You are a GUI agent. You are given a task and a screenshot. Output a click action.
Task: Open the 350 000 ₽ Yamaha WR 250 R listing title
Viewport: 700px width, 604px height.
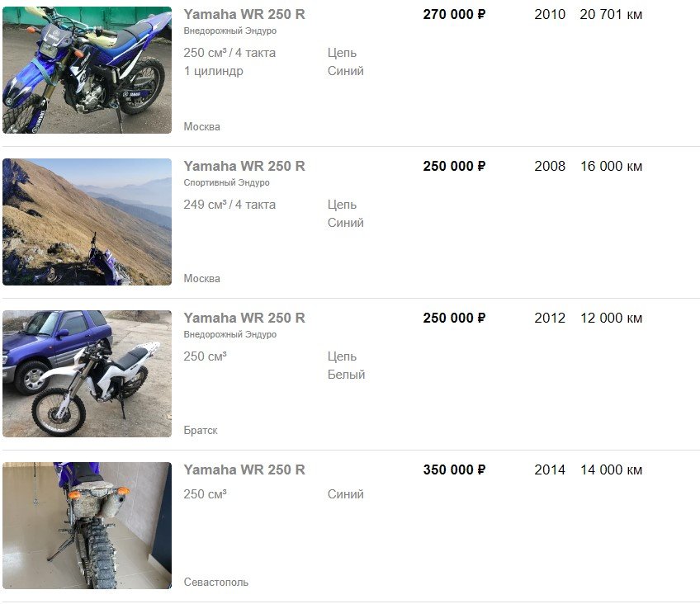[x=244, y=470]
